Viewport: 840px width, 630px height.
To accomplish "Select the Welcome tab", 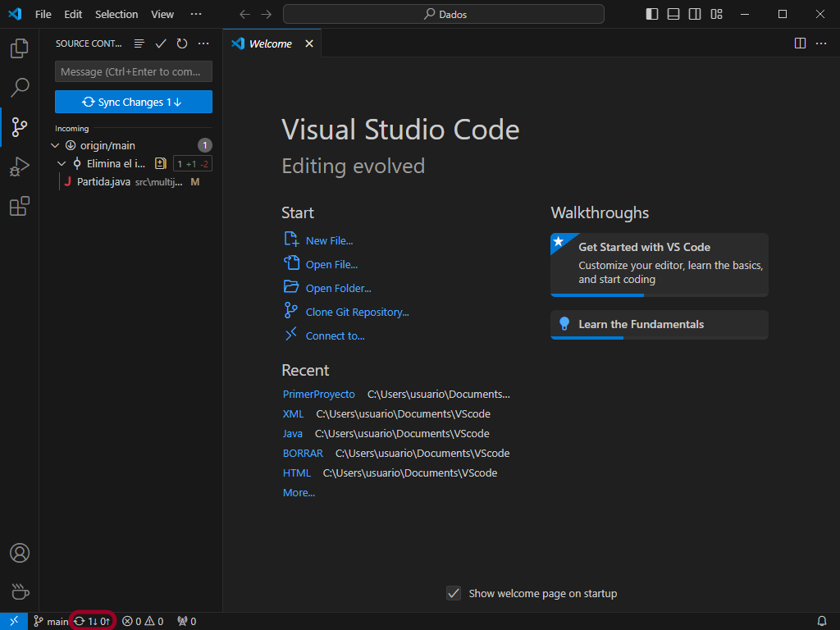I will 272,43.
